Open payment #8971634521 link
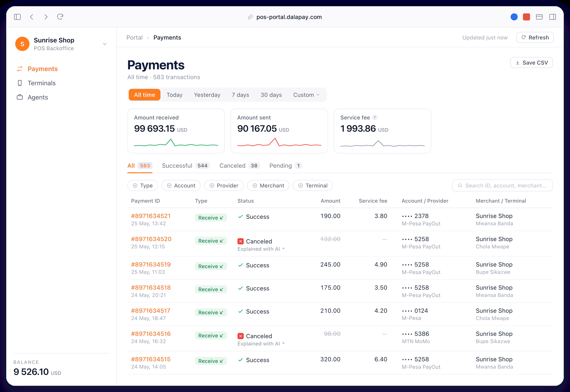 coord(151,216)
